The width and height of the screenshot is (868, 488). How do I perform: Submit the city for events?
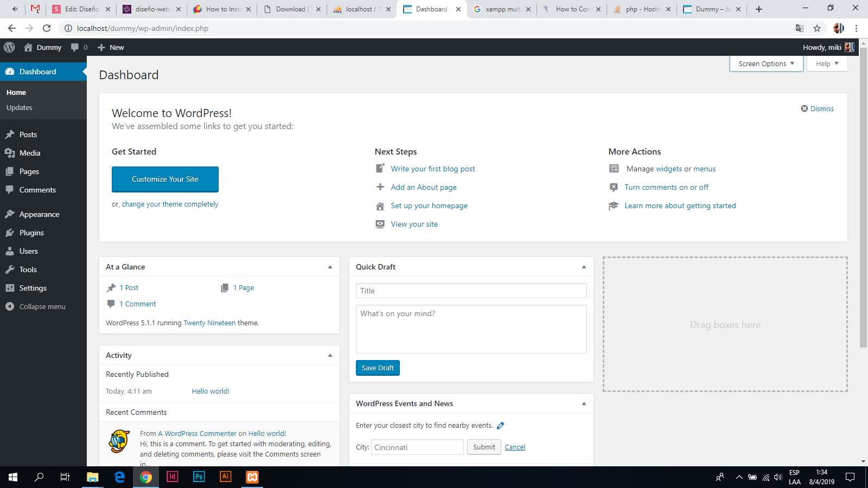tap(484, 447)
